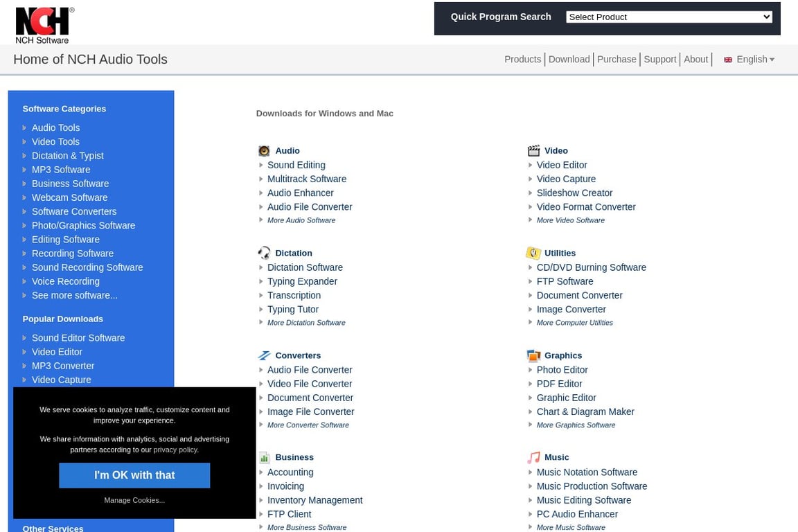798x532 pixels.
Task: Open the English language dropdown
Action: tap(755, 60)
